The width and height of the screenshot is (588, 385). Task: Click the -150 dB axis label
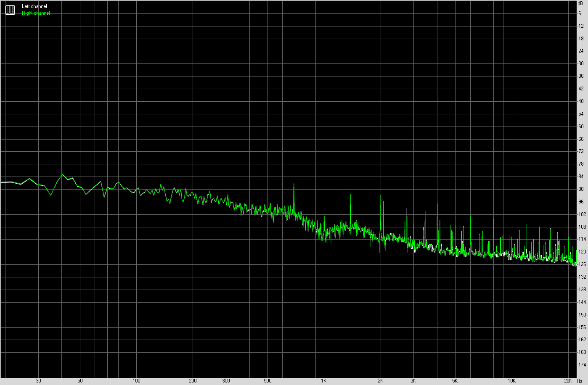(582, 314)
